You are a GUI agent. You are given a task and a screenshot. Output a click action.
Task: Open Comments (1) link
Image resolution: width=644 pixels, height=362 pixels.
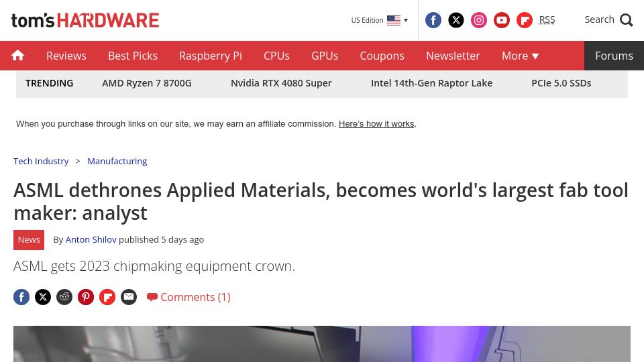(189, 297)
